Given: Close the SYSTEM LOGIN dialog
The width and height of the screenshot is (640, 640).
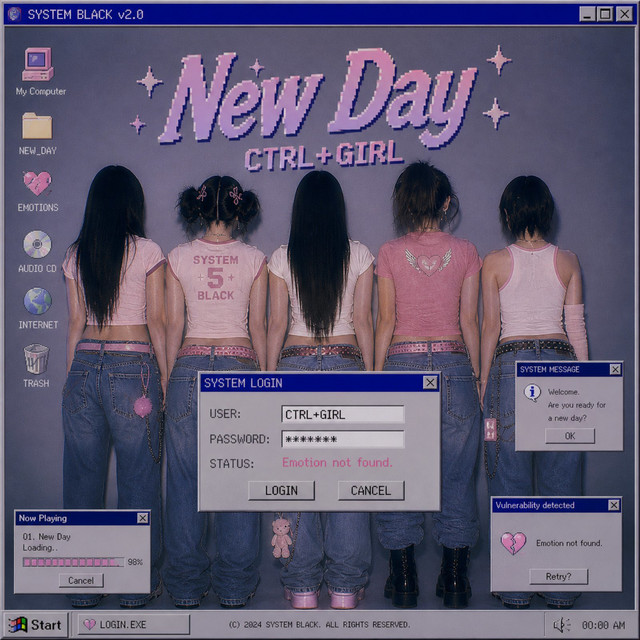Looking at the screenshot, I should (x=430, y=383).
